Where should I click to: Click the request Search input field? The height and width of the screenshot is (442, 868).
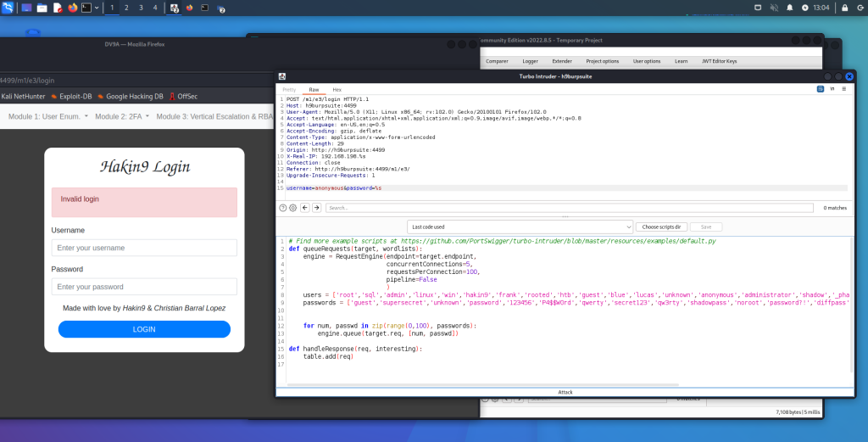coord(569,208)
